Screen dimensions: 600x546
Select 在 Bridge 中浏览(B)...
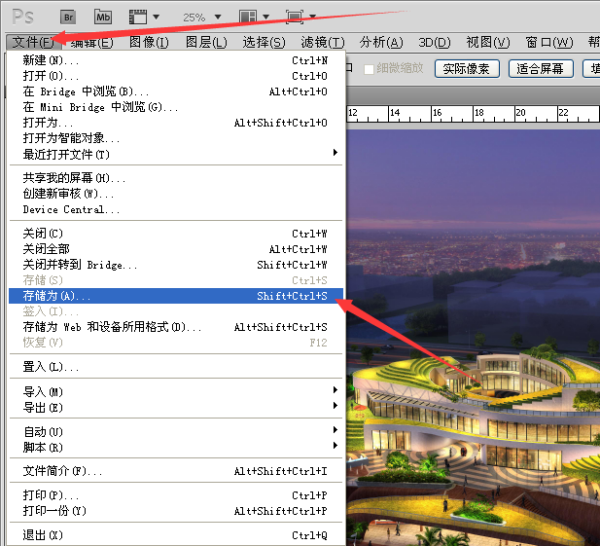pyautogui.click(x=176, y=91)
